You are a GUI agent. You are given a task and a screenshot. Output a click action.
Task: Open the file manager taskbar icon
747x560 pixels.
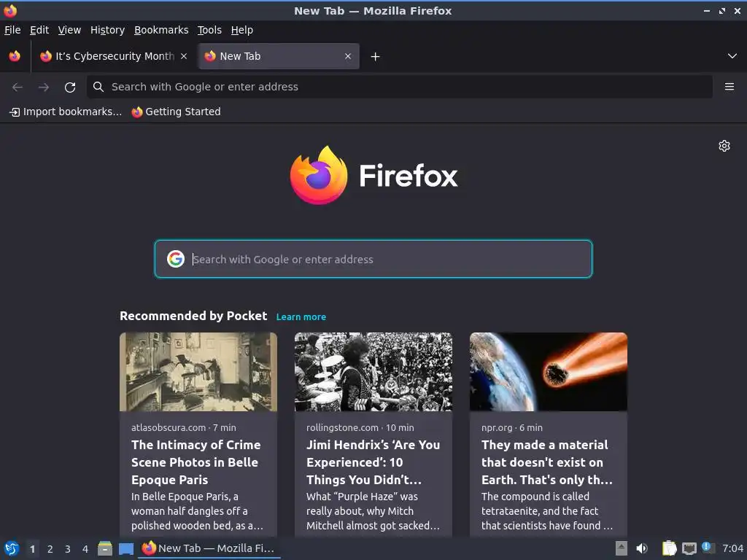pos(105,548)
